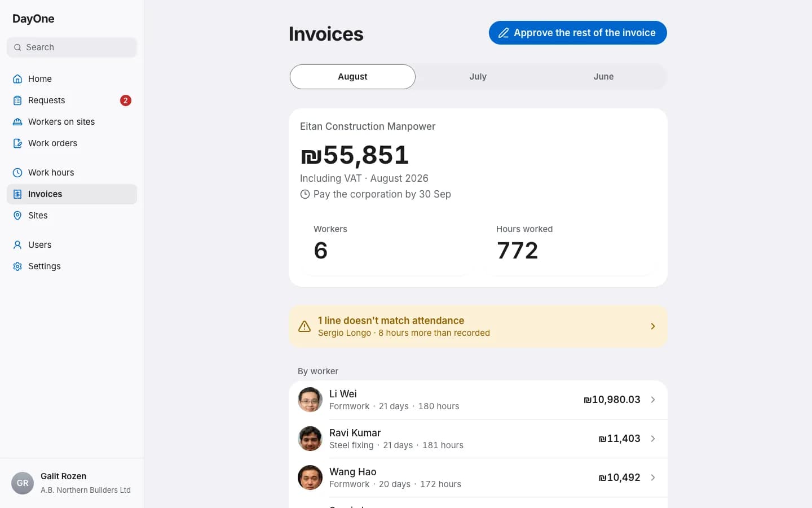Click the Settings gear icon

pos(17,266)
